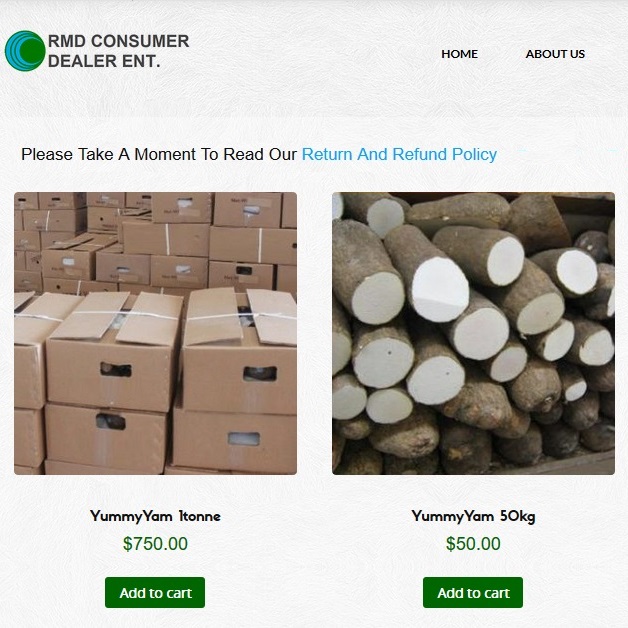Click the green circular RMD logo icon
Image resolution: width=628 pixels, height=628 pixels.
(25, 51)
